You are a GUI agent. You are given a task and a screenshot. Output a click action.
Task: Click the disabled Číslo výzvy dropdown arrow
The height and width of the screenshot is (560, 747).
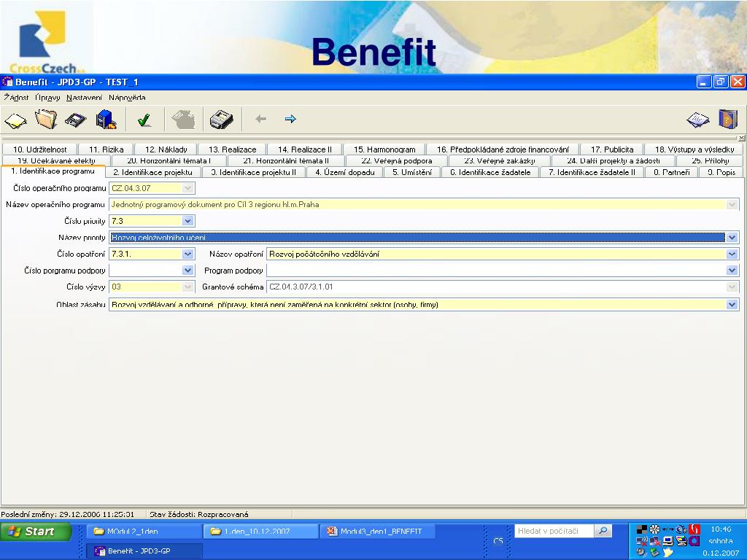(187, 287)
